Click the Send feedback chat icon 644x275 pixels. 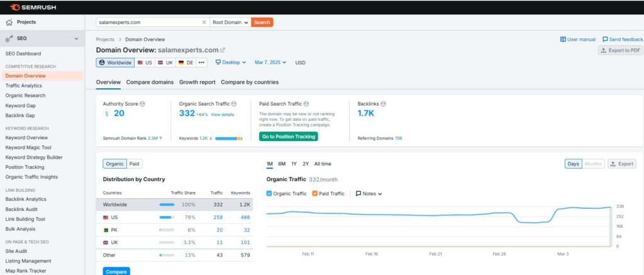(x=605, y=40)
